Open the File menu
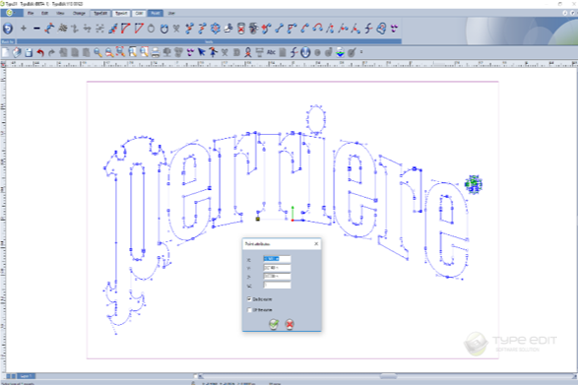This screenshot has height=385, width=578. [x=31, y=13]
